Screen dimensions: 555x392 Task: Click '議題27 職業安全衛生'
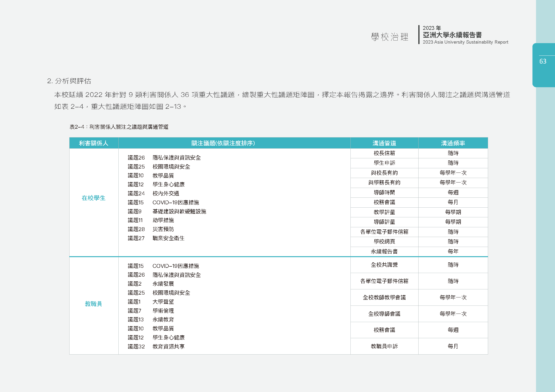(x=156, y=238)
